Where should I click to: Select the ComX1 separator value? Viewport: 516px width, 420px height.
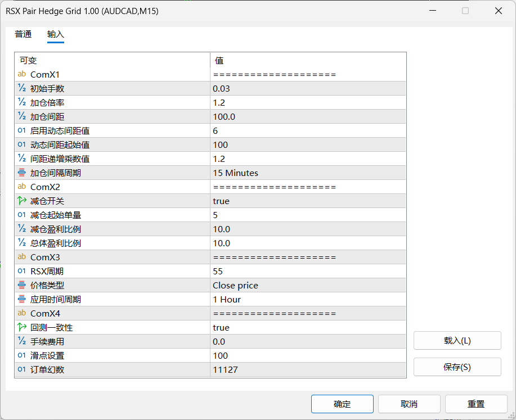(308, 74)
